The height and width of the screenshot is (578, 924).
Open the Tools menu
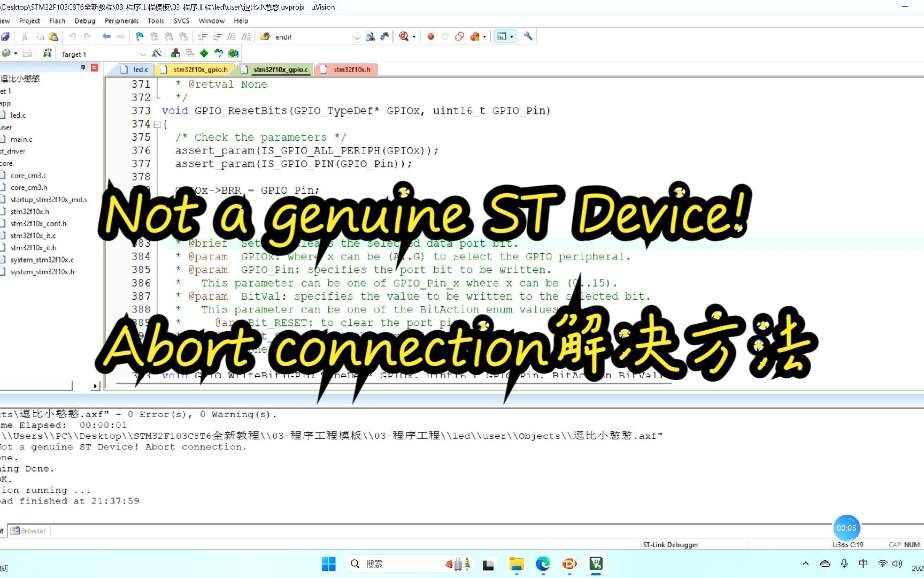tap(156, 21)
